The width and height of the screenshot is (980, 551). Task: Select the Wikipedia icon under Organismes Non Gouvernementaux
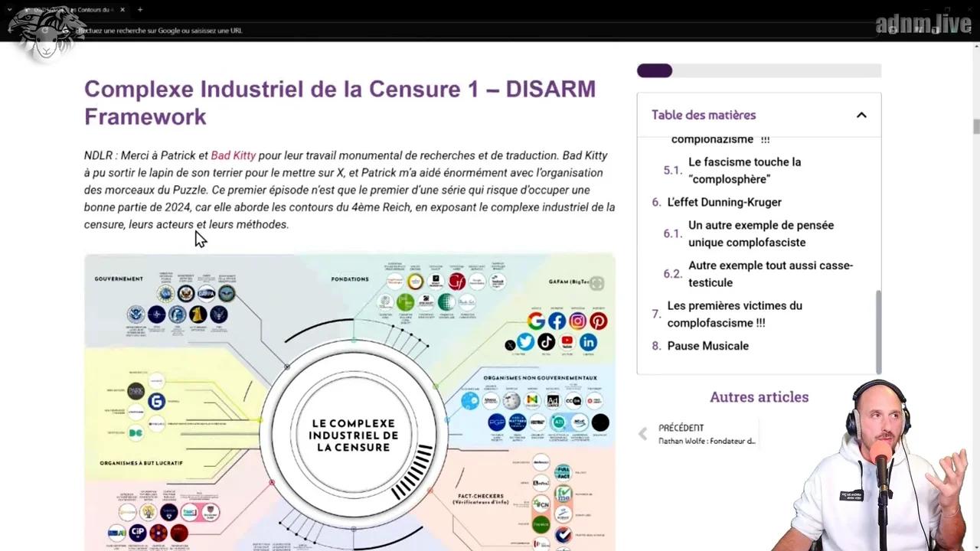(511, 400)
